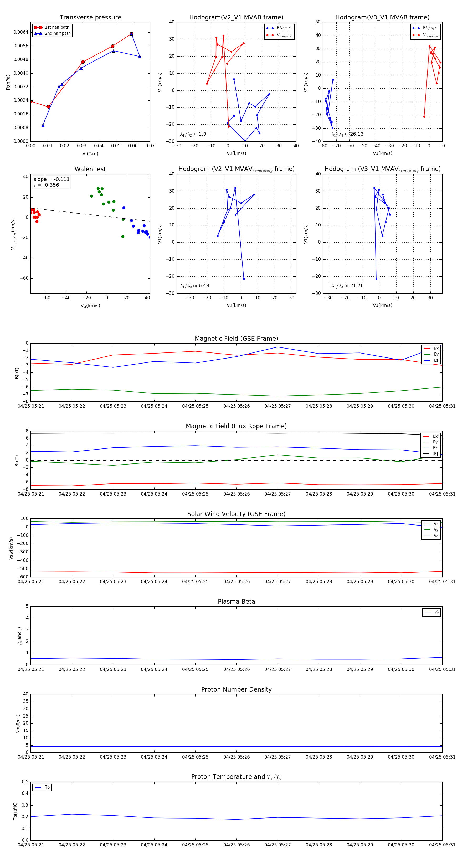
Task: Click '04/25 05:31' tick under temperature plot
Action: click(x=442, y=845)
